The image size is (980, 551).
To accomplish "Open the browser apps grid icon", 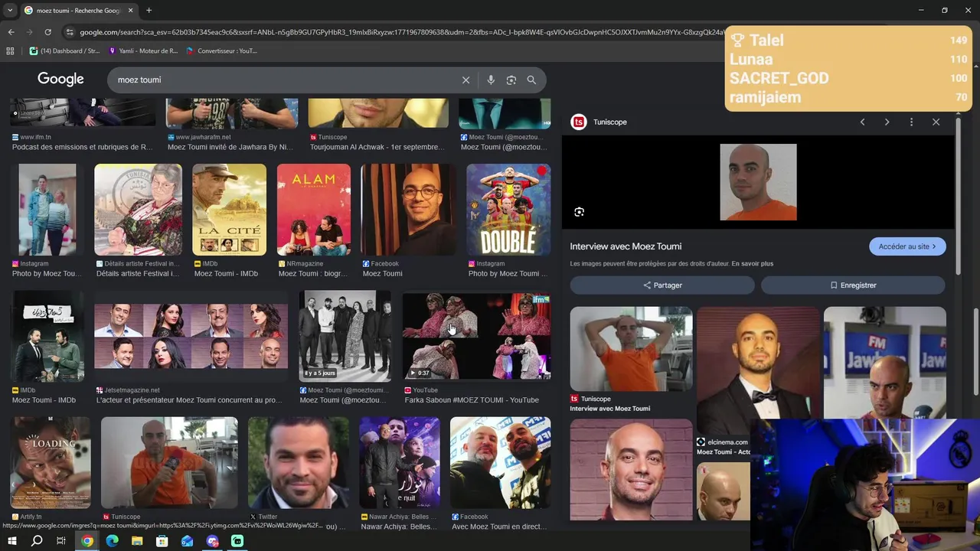I will point(10,51).
